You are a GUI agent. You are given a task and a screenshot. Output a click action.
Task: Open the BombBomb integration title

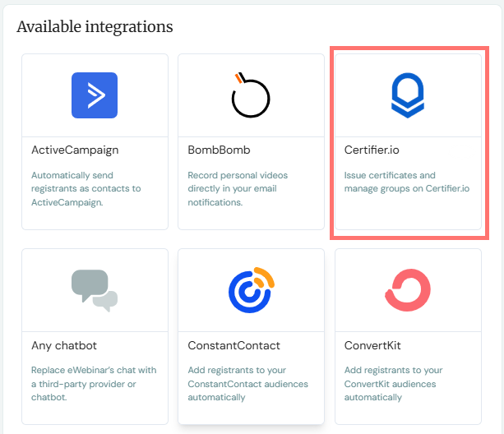[219, 150]
